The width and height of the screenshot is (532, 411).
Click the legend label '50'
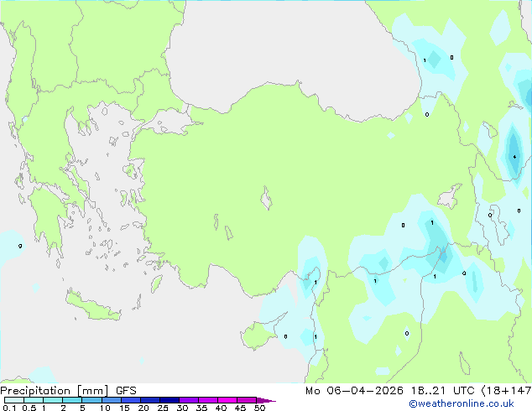click(x=259, y=408)
